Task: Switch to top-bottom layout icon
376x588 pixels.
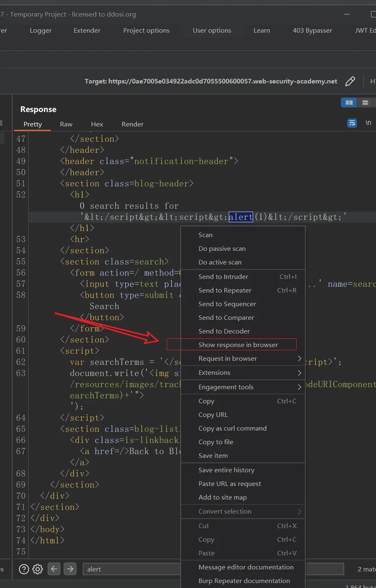Action: [365, 102]
